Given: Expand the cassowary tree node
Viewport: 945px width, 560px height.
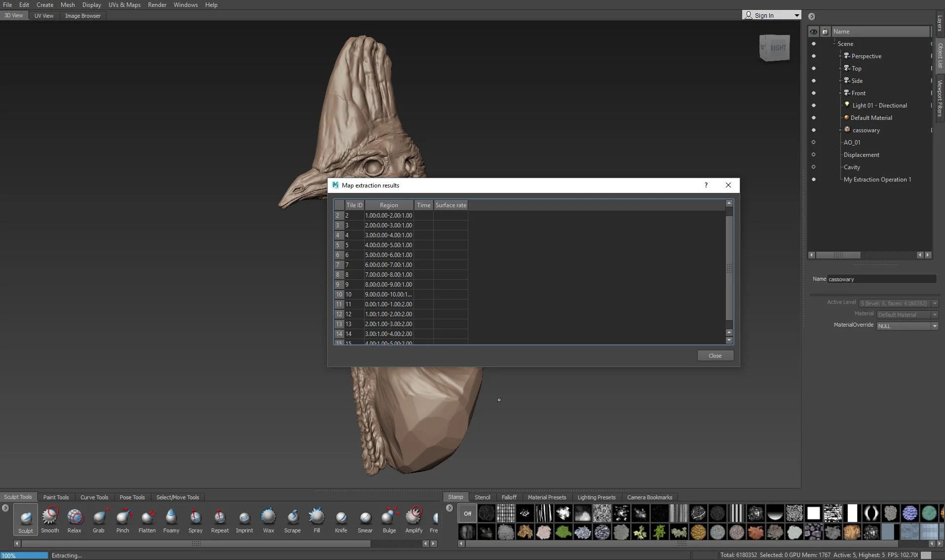Looking at the screenshot, I should tap(840, 130).
